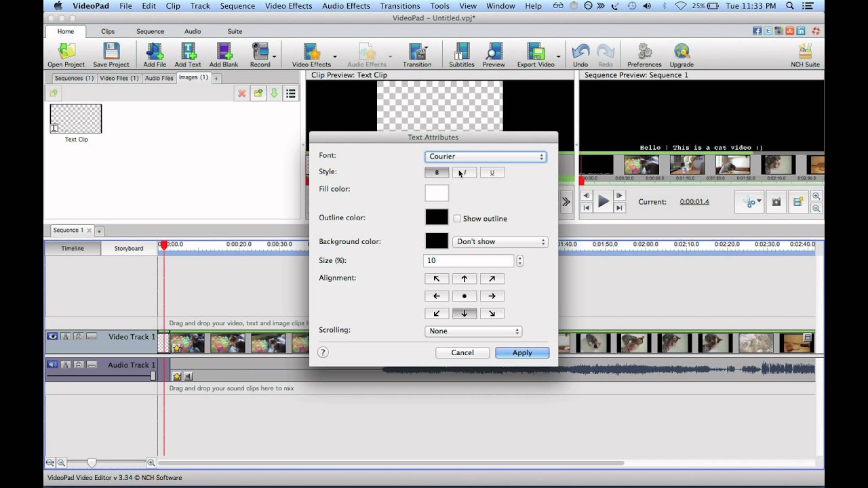Hide Video Track 1 using the eye icon
Image resolution: width=868 pixels, height=488 pixels.
pos(52,336)
